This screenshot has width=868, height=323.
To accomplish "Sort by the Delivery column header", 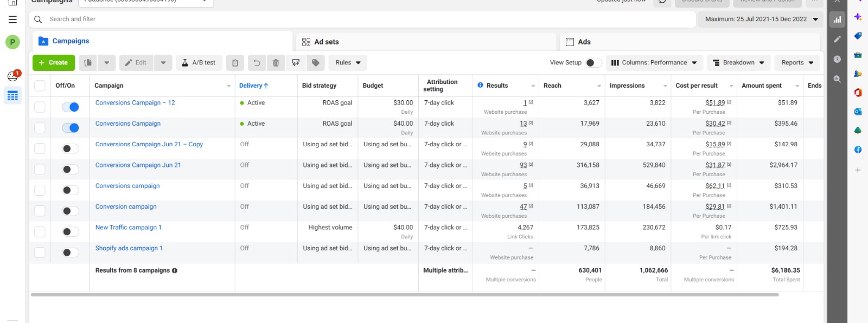I will (254, 86).
